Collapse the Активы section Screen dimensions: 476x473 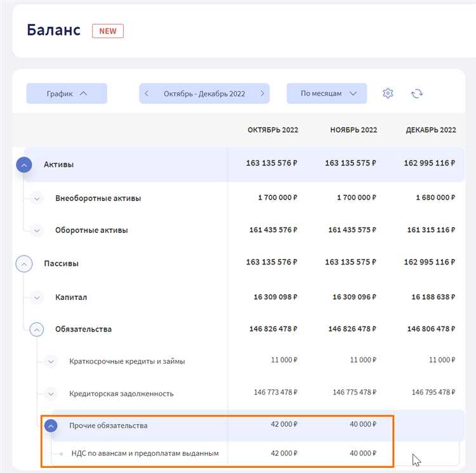(x=23, y=164)
